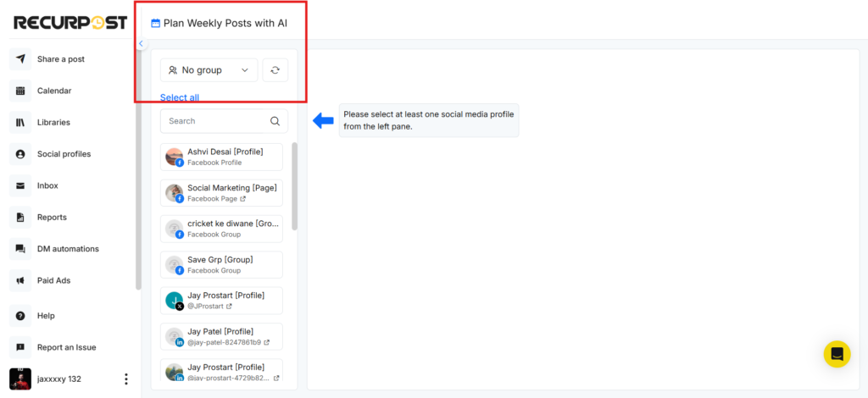Screen dimensions: 868x398
Task: Click the RecurPost logo
Action: pyautogui.click(x=70, y=23)
